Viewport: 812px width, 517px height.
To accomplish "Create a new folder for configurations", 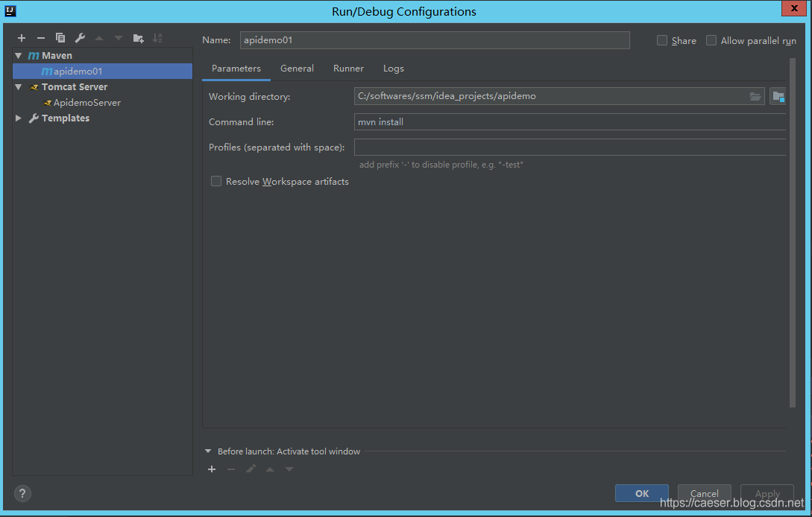I will [x=138, y=38].
